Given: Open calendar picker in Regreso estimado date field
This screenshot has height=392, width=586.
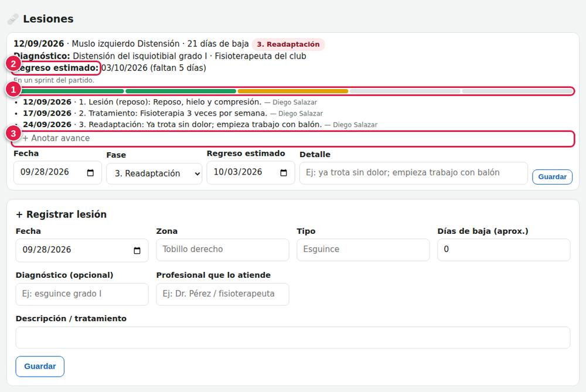Looking at the screenshot, I should pyautogui.click(x=284, y=173).
